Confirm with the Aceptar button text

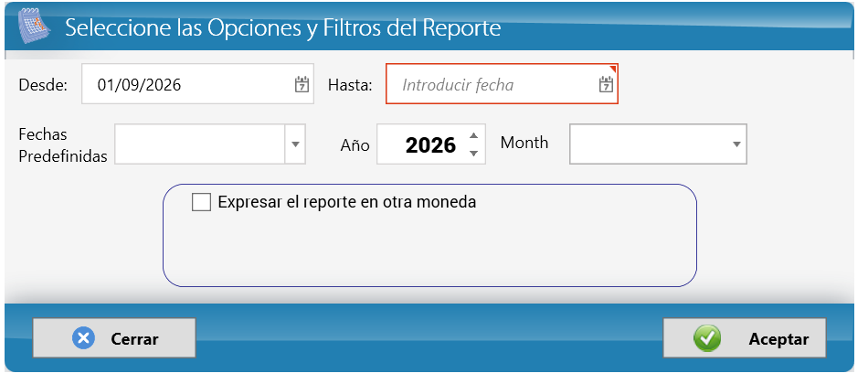(778, 339)
